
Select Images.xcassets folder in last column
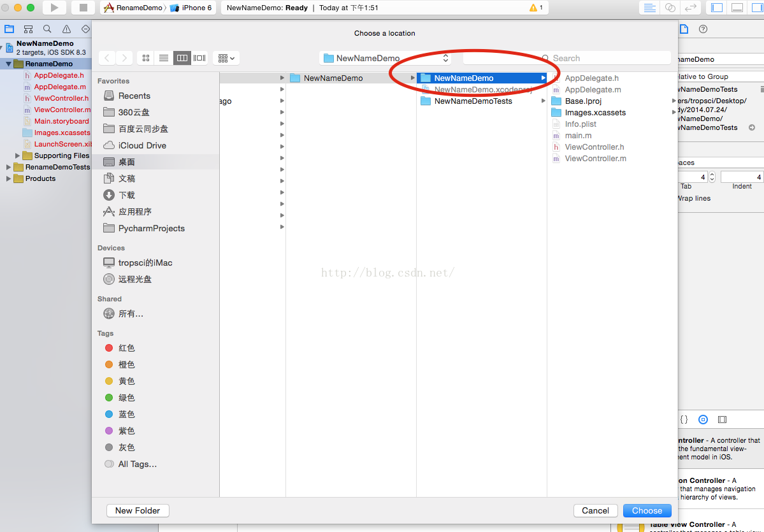(612, 113)
